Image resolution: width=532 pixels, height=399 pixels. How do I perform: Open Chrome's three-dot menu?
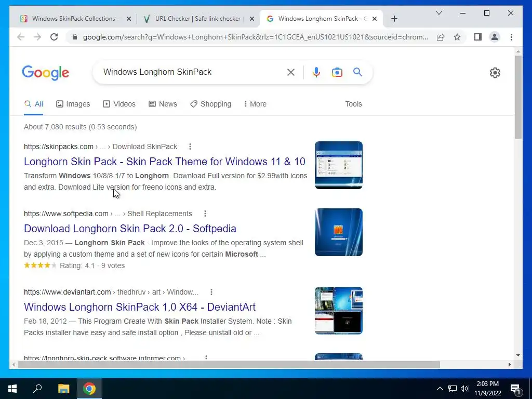point(511,37)
